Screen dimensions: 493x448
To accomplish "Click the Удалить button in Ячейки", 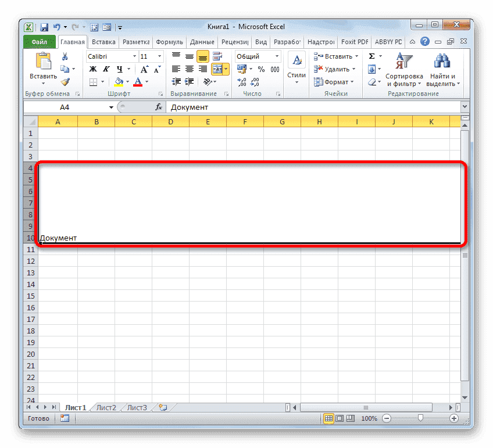I will pyautogui.click(x=334, y=69).
